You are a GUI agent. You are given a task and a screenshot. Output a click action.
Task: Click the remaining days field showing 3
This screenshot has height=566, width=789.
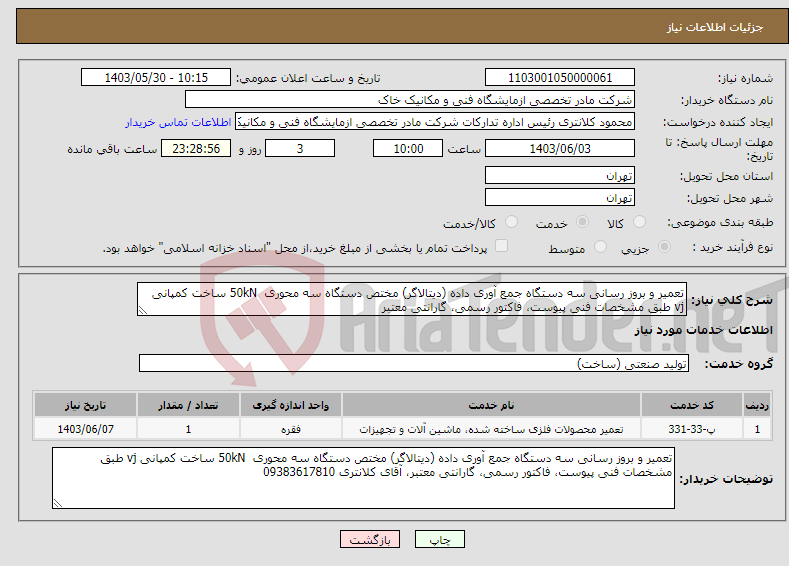300,148
